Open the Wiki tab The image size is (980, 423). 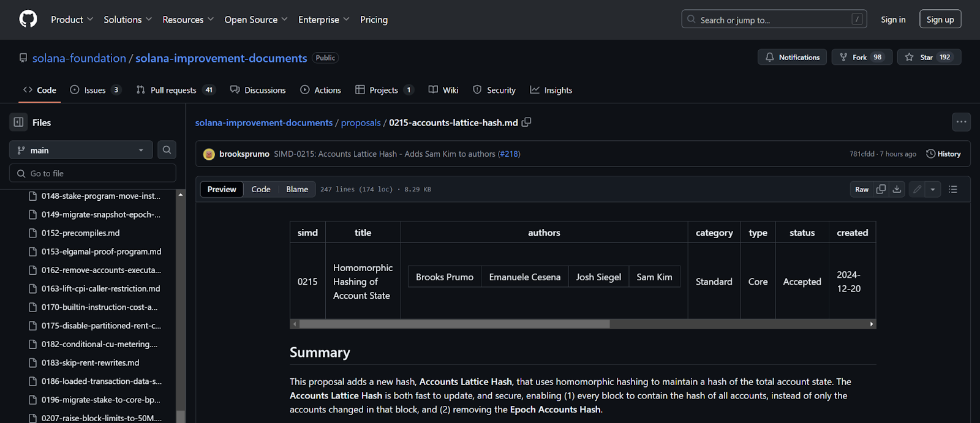[443, 90]
